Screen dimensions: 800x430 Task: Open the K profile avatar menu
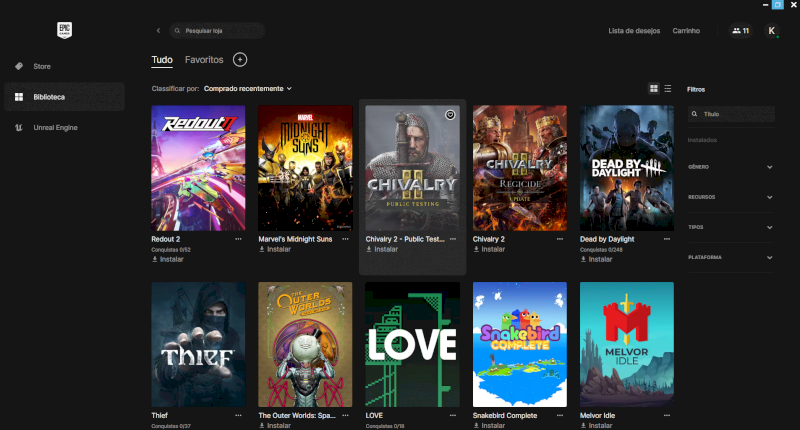click(771, 31)
